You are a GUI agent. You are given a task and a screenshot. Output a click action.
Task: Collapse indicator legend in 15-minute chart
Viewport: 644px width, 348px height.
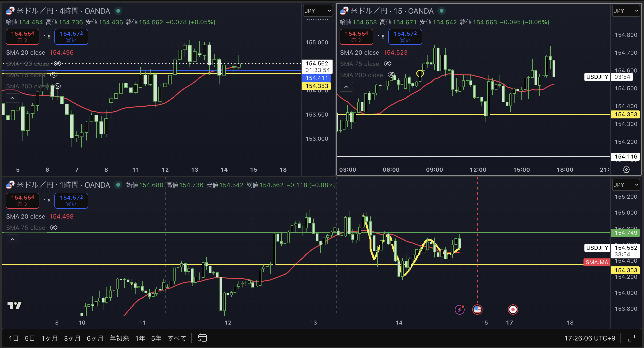click(346, 87)
